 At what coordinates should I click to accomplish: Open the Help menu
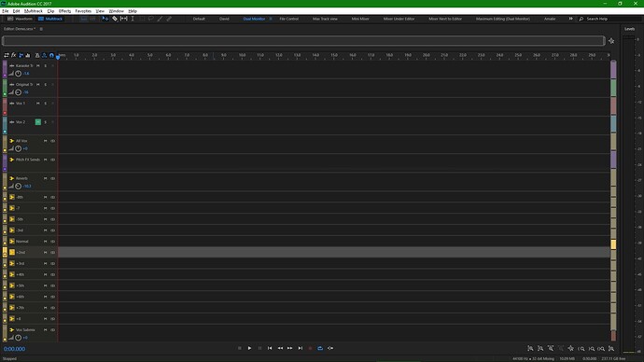(x=133, y=11)
